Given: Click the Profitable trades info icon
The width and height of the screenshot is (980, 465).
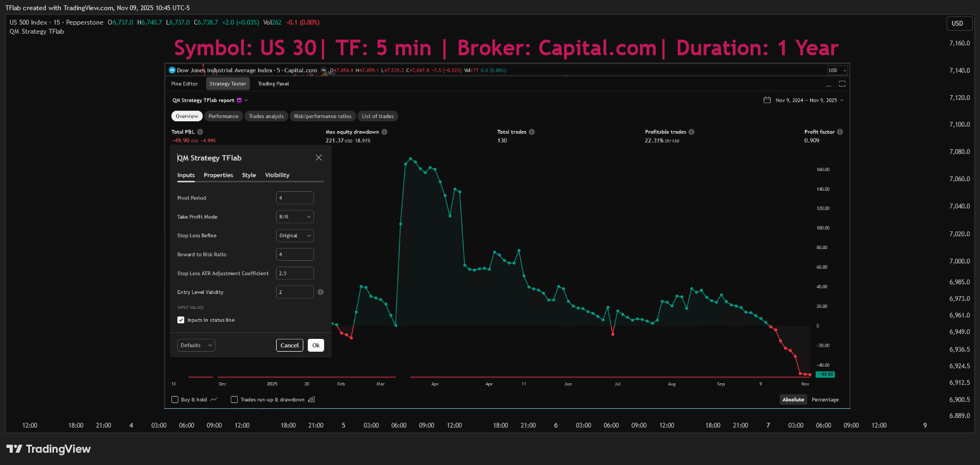Looking at the screenshot, I should [x=692, y=132].
